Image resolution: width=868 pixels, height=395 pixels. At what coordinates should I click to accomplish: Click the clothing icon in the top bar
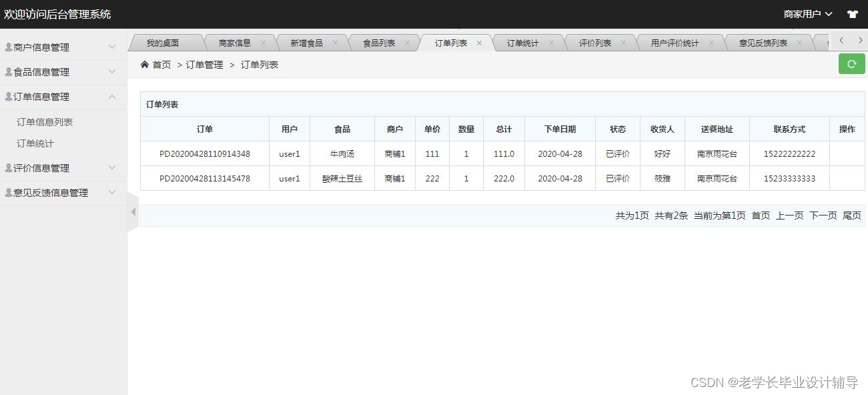(852, 13)
